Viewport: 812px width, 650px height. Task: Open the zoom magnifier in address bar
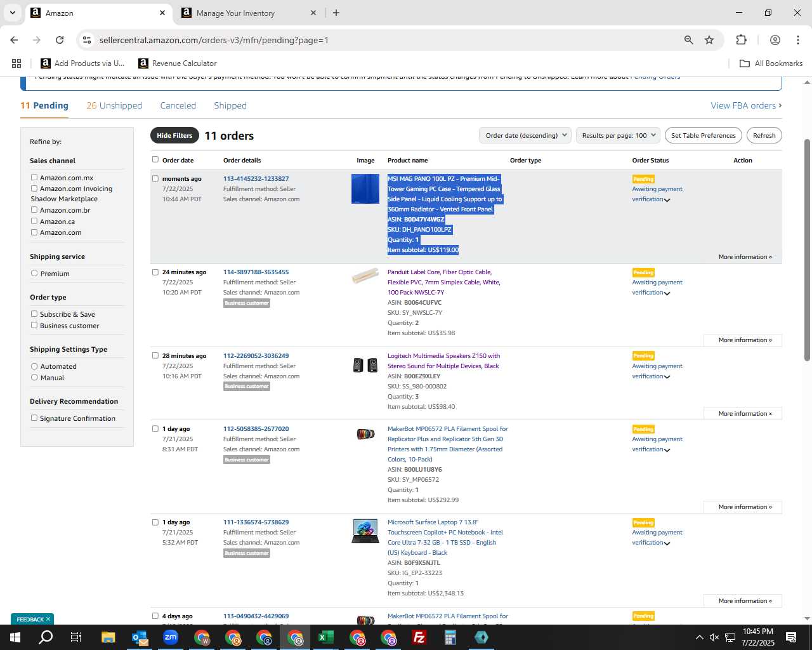688,40
